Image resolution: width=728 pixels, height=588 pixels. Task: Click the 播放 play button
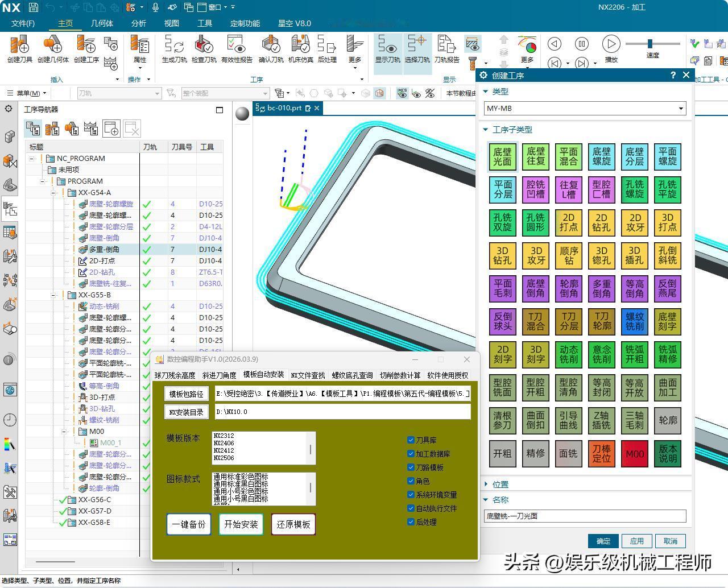point(611,44)
